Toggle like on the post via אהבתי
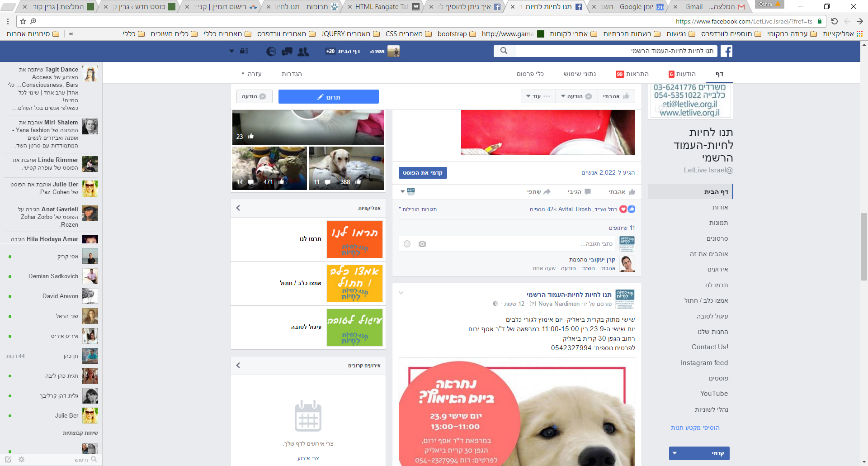The width and height of the screenshot is (868, 466). (x=622, y=192)
